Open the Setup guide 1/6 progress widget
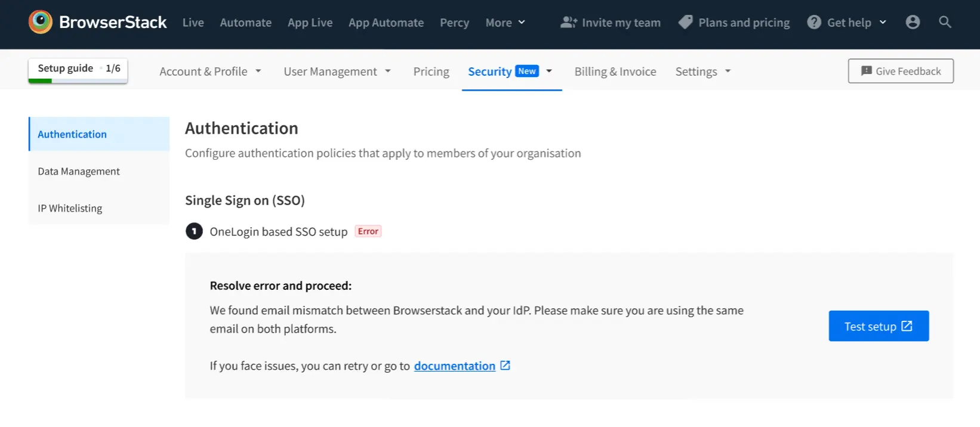Screen dimensions: 980x427 tap(78, 70)
